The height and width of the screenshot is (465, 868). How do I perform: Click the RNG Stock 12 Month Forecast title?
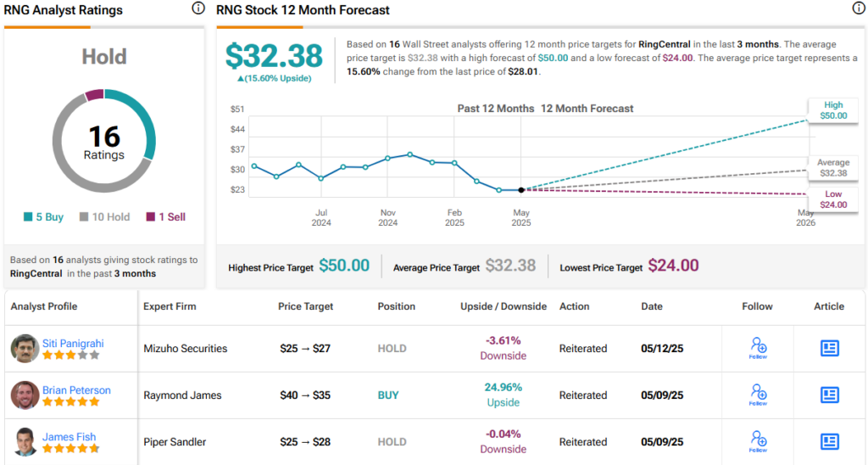pyautogui.click(x=303, y=10)
